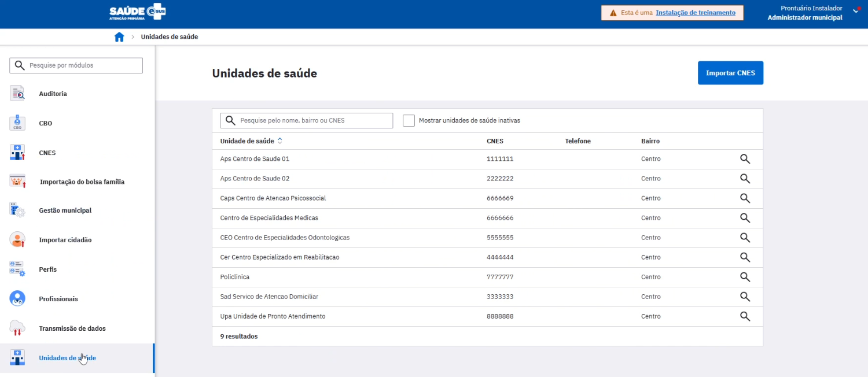Click CNES value 2222222
The height and width of the screenshot is (377, 868).
point(500,179)
